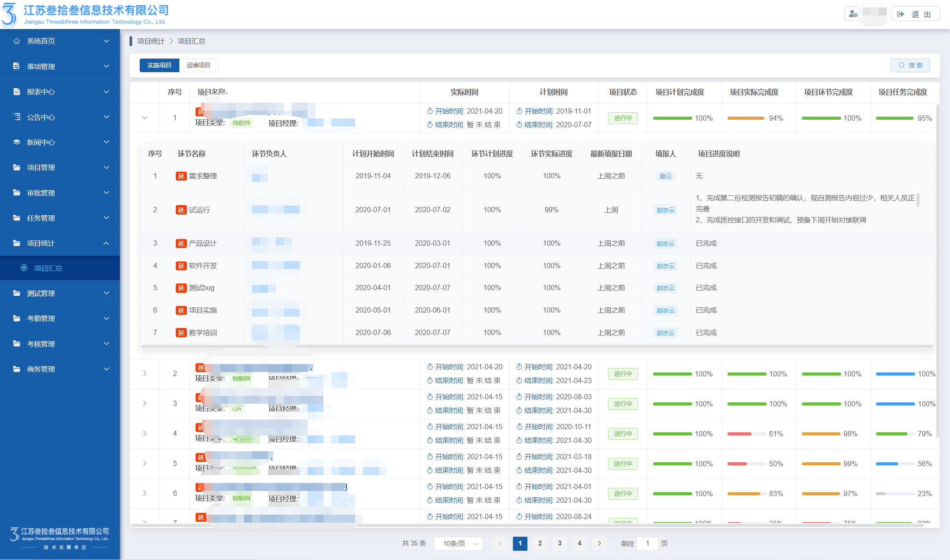Click the logout arrow icon beside 退出

pyautogui.click(x=901, y=14)
